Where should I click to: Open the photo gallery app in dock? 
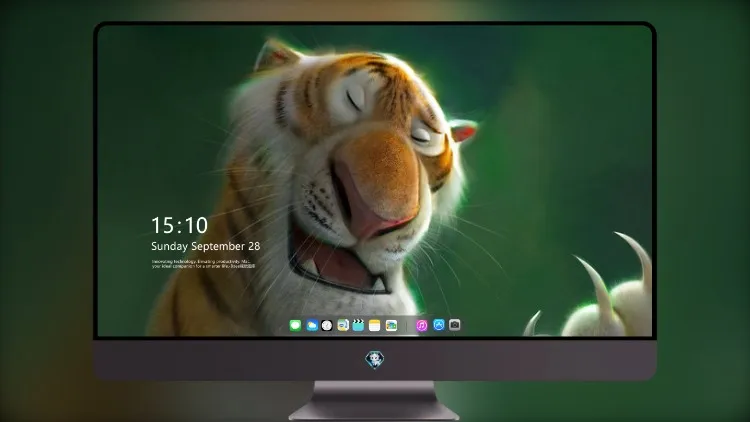391,325
